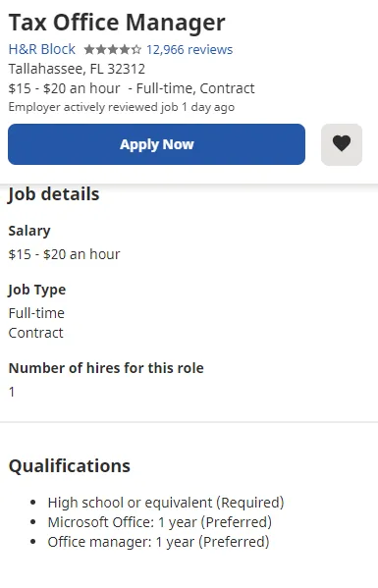Save job with the heart icon
The image size is (378, 588).
[x=342, y=144]
